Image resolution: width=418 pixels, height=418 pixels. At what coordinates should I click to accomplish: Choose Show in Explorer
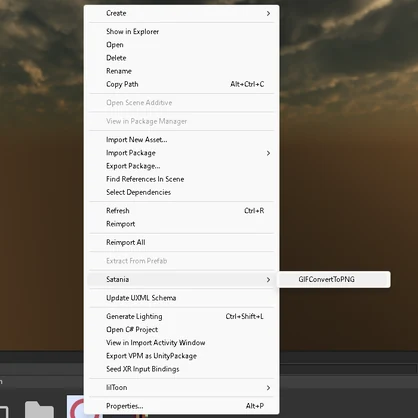tap(181, 31)
